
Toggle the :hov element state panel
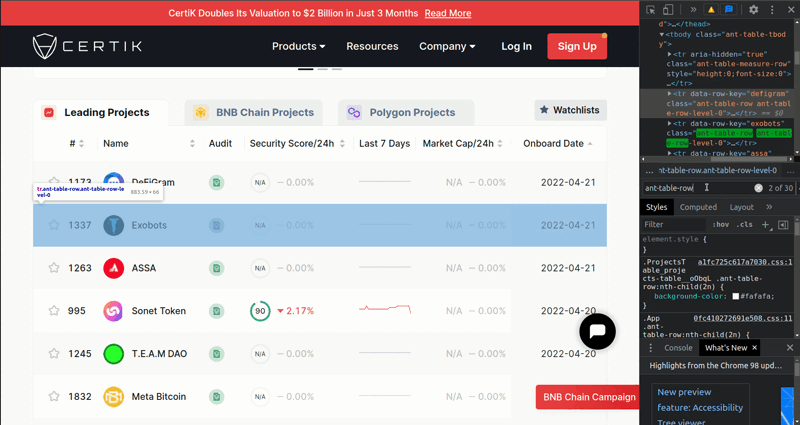pyautogui.click(x=720, y=224)
